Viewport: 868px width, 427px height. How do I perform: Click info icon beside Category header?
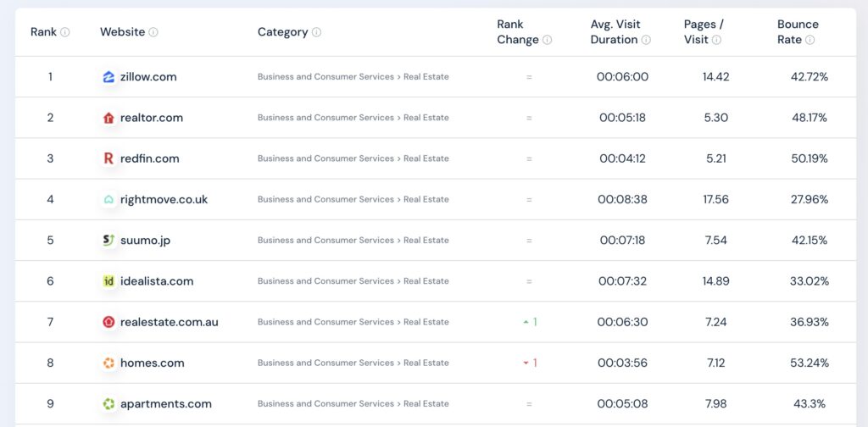316,32
